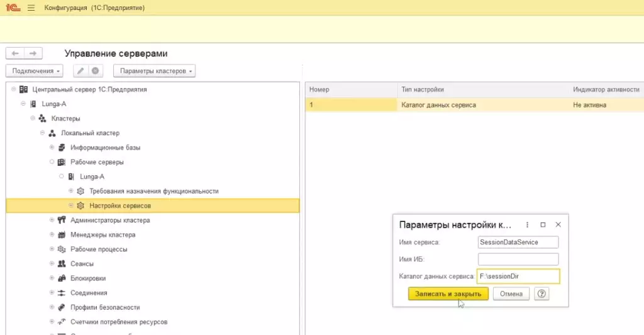Click the Имя ИБ input field
This screenshot has height=335, width=644.
point(518,259)
